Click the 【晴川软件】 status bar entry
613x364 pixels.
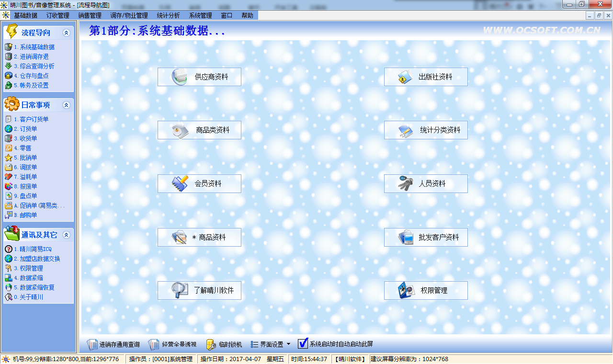click(x=350, y=359)
